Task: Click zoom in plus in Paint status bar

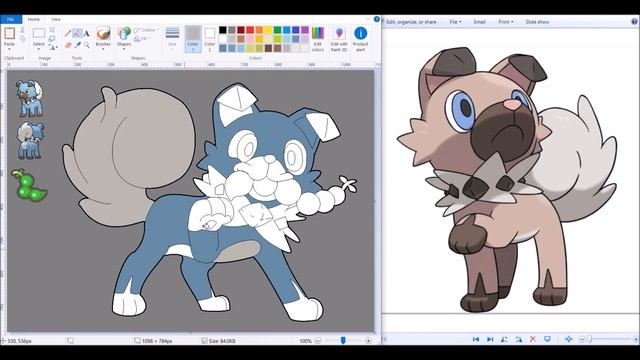Action: (369, 340)
